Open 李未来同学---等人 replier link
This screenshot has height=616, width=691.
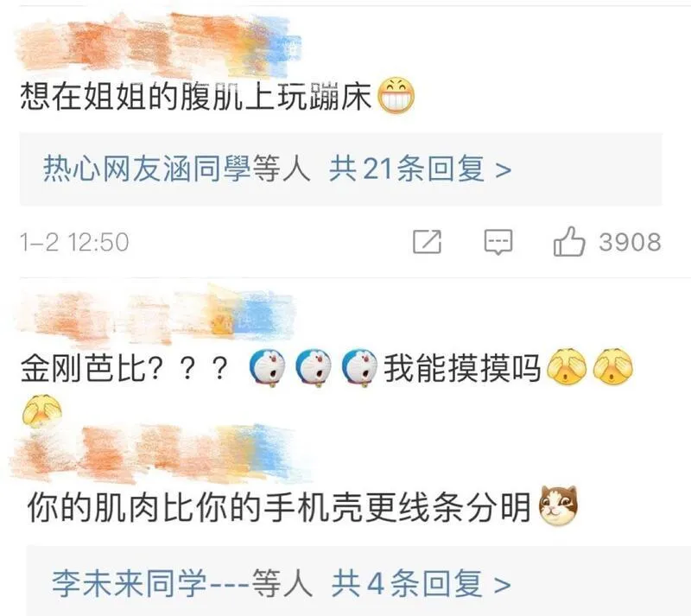coord(182,583)
